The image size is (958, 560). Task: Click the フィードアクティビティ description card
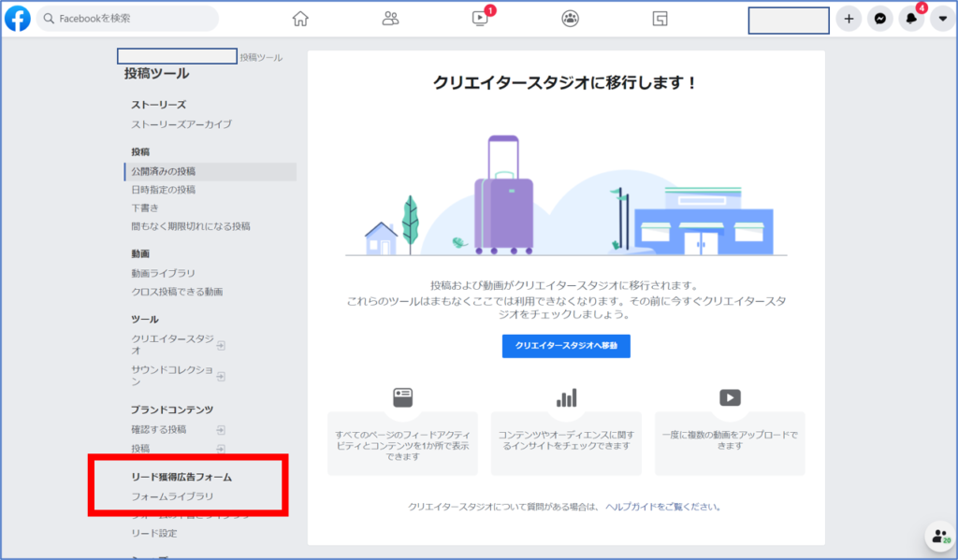click(x=402, y=444)
